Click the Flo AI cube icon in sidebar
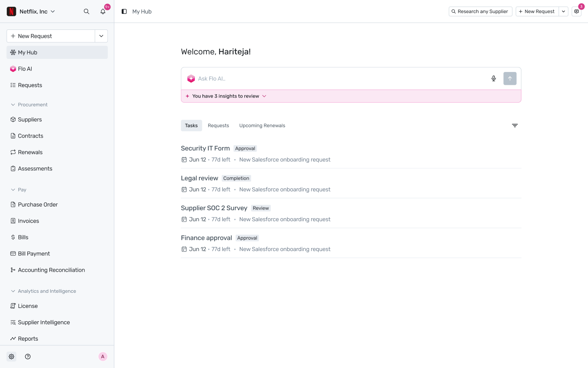 pyautogui.click(x=13, y=69)
